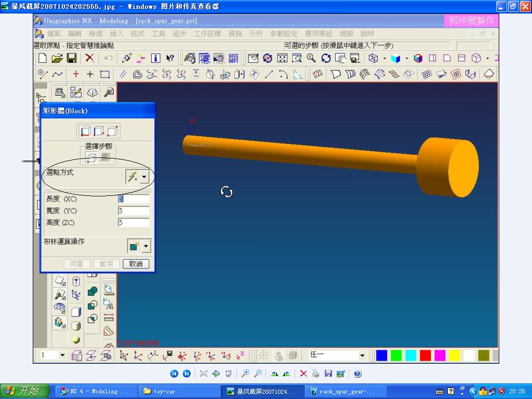Viewport: 532px width, 399px height.
Task: Click the Intersect boolean icon in the toolbar
Action: pos(92,318)
